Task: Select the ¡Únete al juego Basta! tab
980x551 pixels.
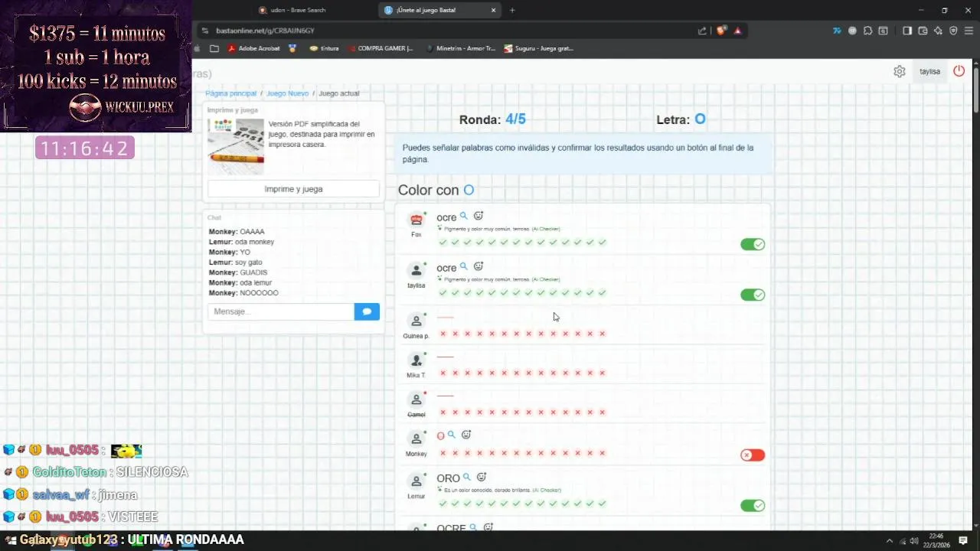Action: (x=439, y=10)
